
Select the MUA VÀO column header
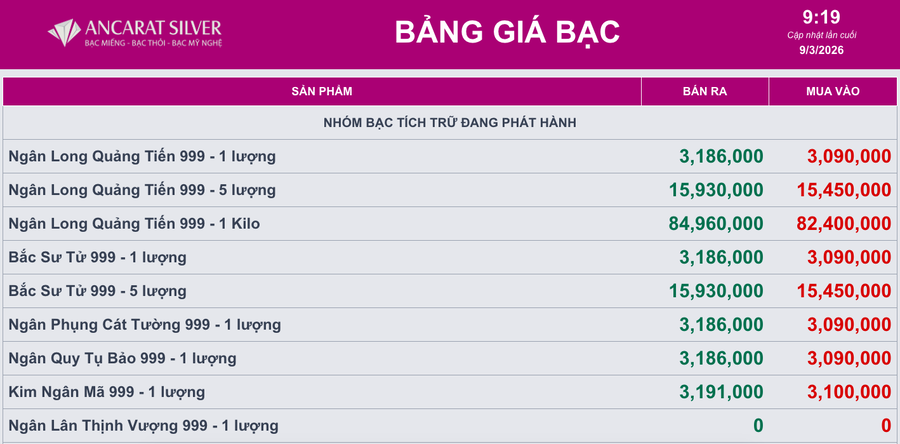click(x=832, y=91)
